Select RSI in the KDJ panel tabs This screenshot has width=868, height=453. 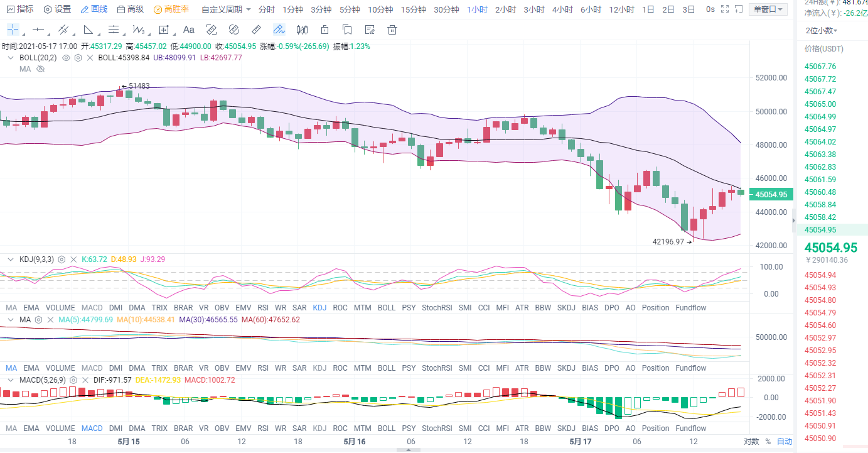pos(262,308)
